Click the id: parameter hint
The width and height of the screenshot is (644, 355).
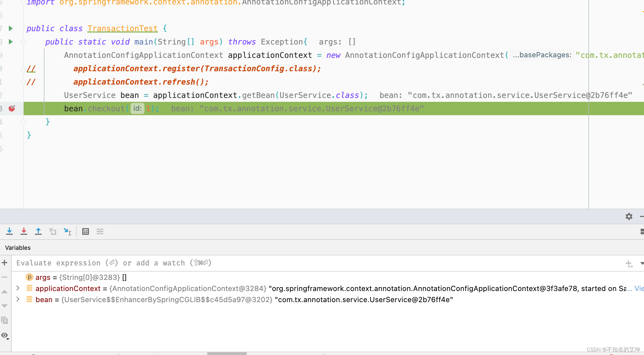(x=138, y=108)
